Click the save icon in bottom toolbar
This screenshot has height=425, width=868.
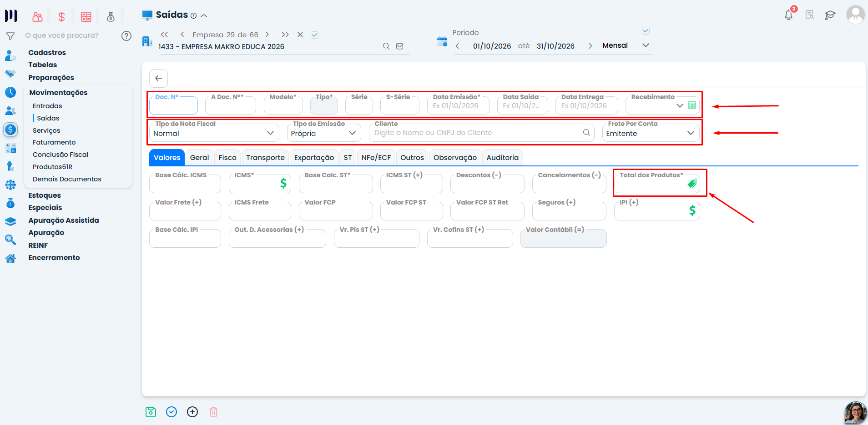click(151, 412)
